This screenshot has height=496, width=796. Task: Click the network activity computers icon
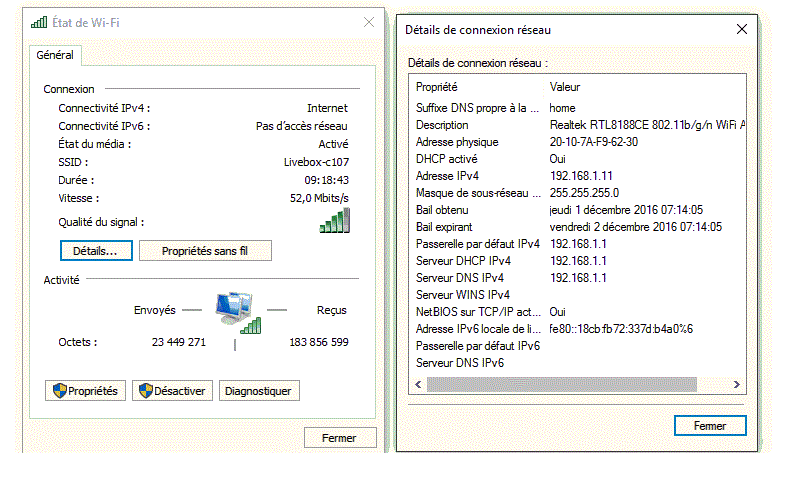point(238,312)
